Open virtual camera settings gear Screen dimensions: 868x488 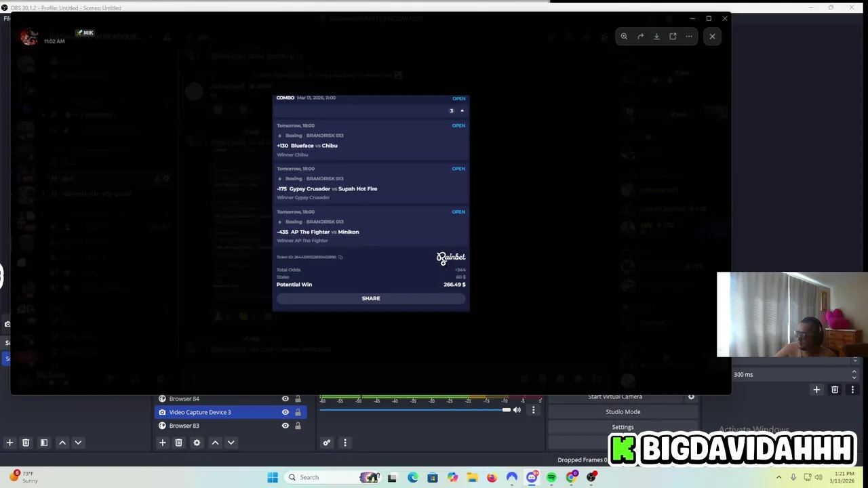tap(691, 397)
